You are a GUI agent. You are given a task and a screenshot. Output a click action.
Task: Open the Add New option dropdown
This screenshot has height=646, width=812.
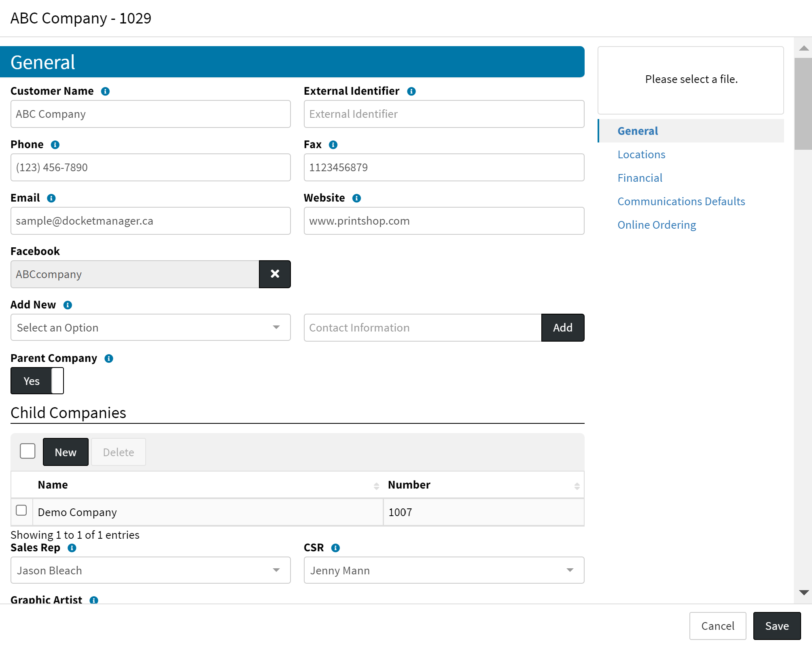point(150,327)
